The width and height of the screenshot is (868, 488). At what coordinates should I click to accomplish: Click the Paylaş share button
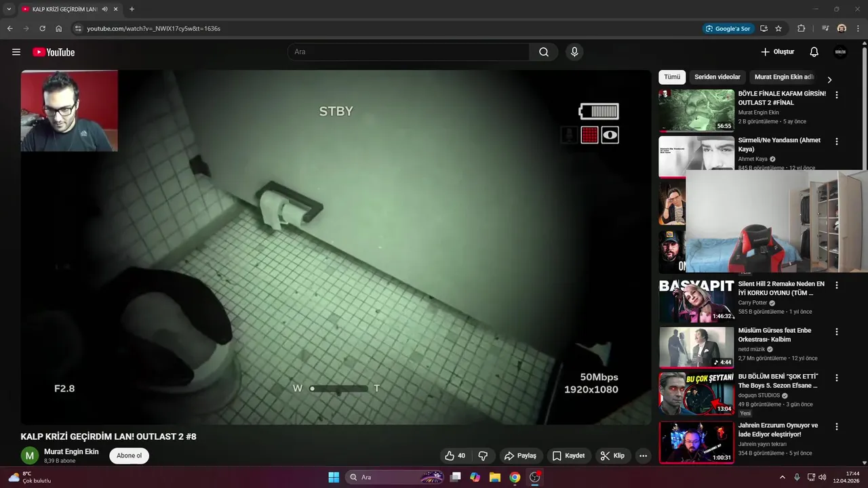click(521, 455)
